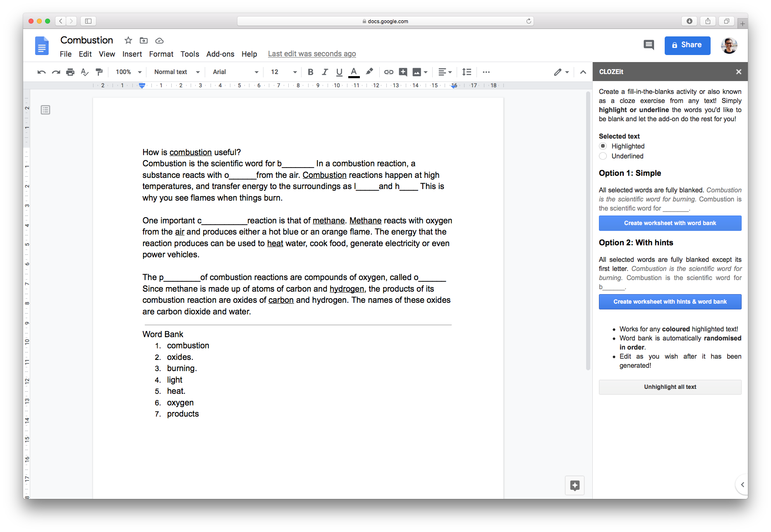The image size is (771, 532).
Task: Open the font size dropdown
Action: [x=284, y=72]
